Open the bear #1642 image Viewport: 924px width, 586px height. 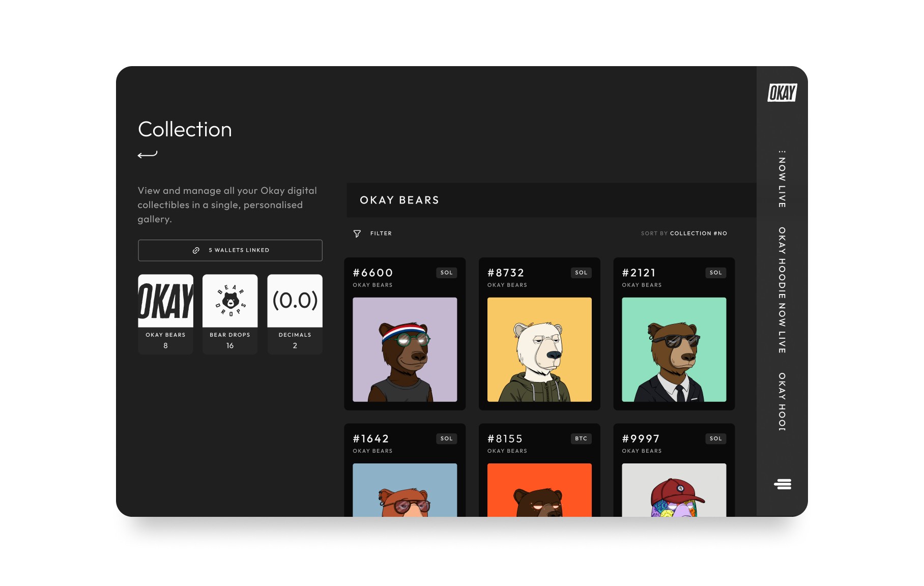405,490
